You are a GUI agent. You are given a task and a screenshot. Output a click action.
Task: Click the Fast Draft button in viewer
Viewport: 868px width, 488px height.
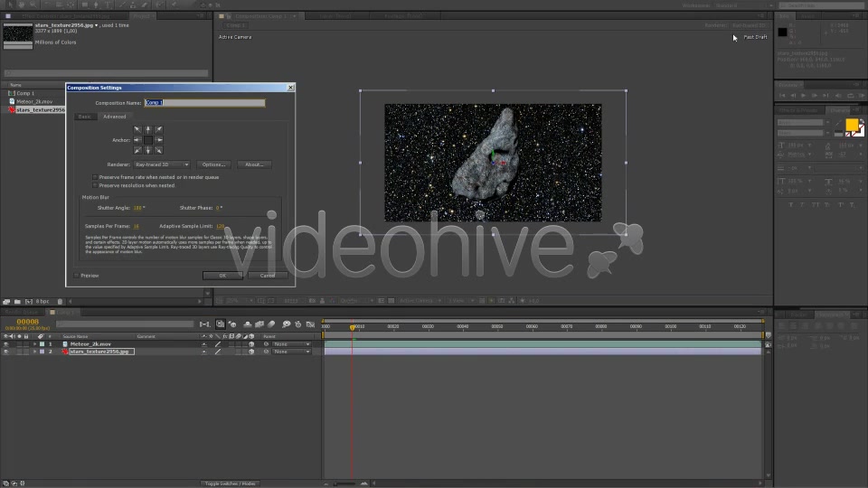tap(755, 37)
